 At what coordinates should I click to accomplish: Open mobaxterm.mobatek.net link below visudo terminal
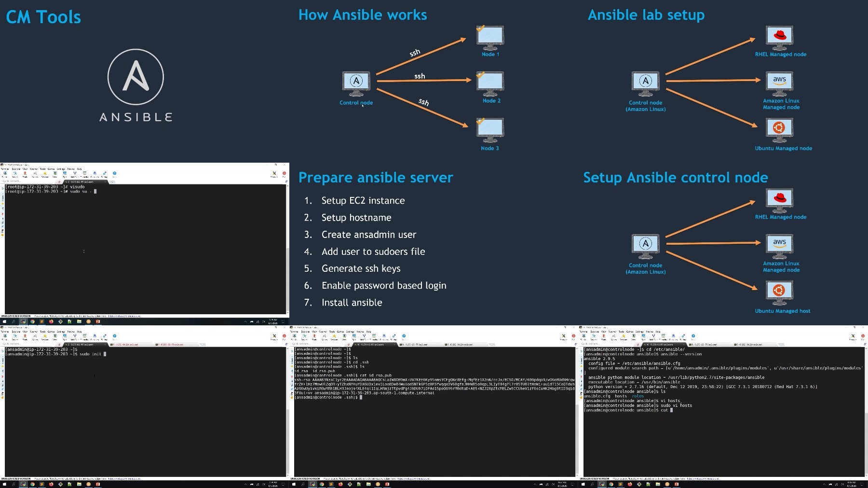point(124,316)
